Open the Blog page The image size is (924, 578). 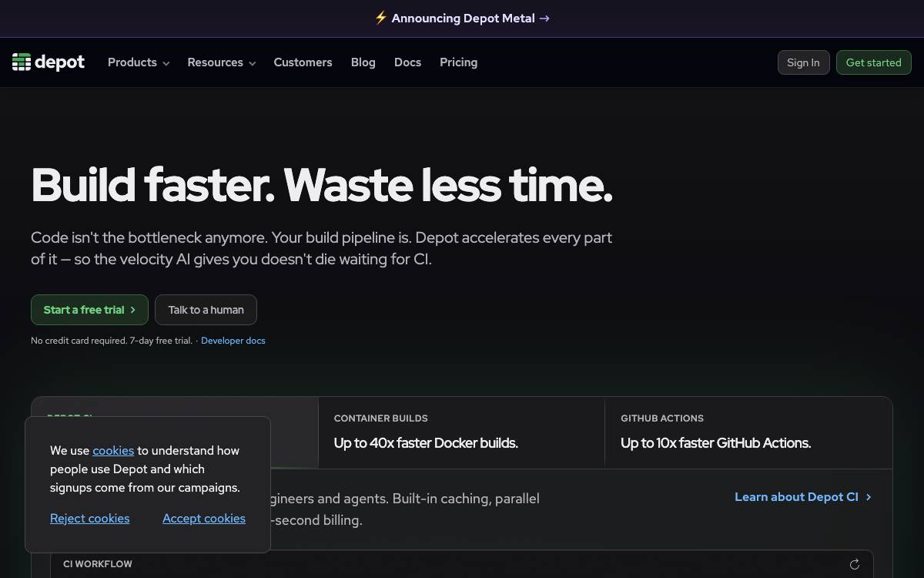[x=363, y=62]
